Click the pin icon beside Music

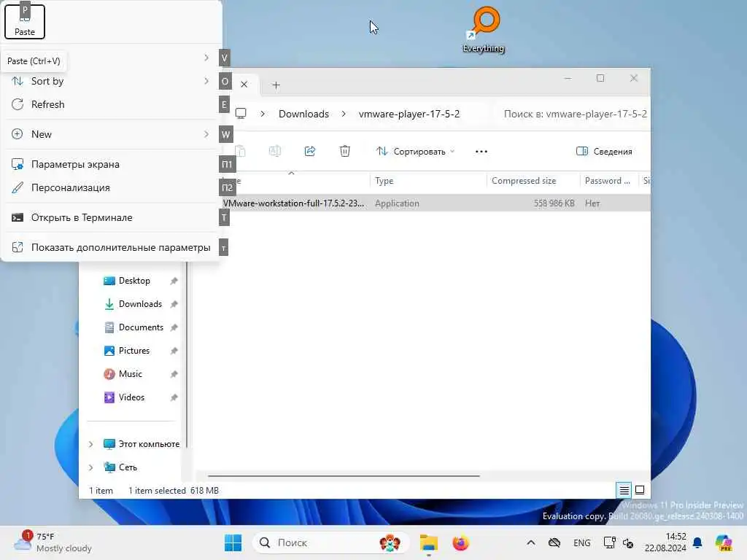[174, 374]
